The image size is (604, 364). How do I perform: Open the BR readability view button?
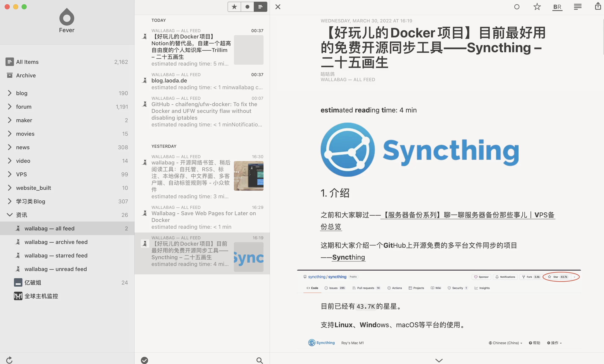coord(557,7)
